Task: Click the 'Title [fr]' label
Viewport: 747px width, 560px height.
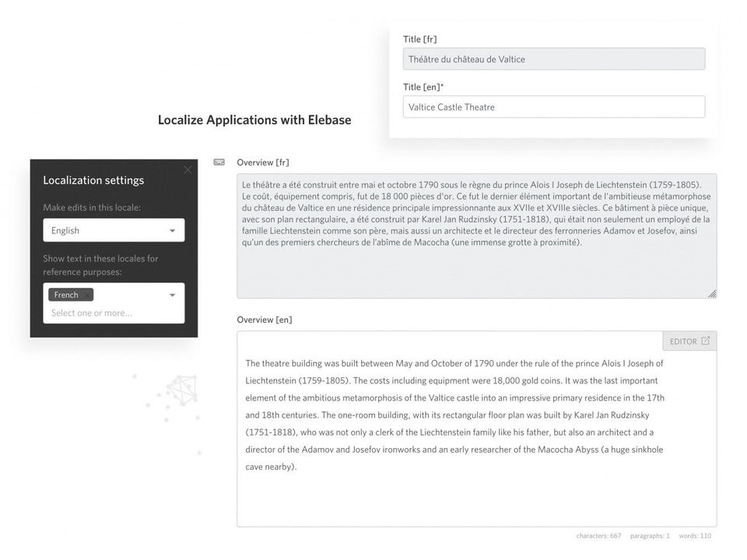Action: tap(419, 39)
